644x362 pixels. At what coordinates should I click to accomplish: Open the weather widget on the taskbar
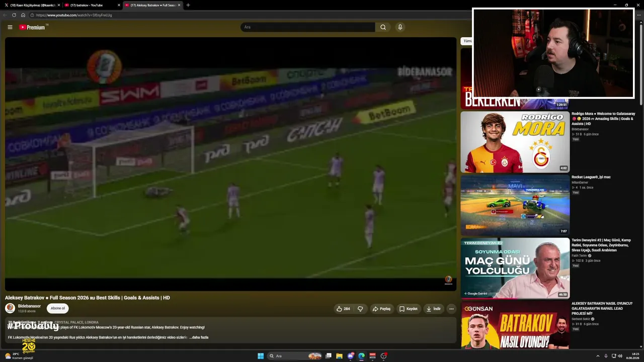(x=19, y=356)
